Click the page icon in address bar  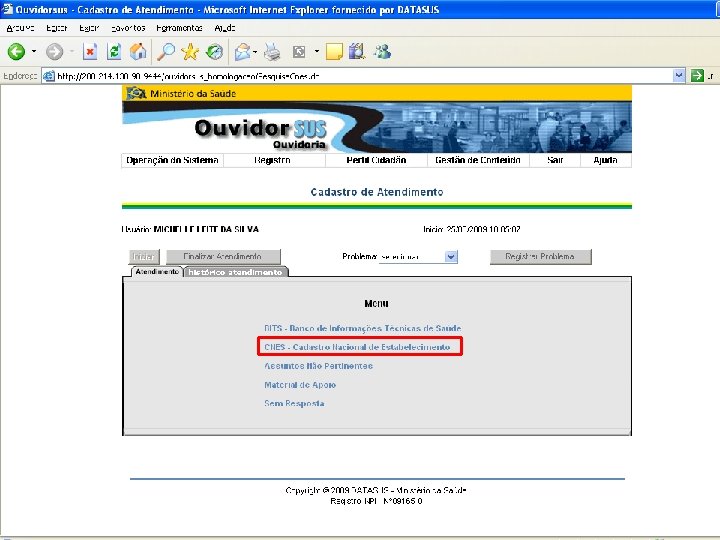pos(49,76)
